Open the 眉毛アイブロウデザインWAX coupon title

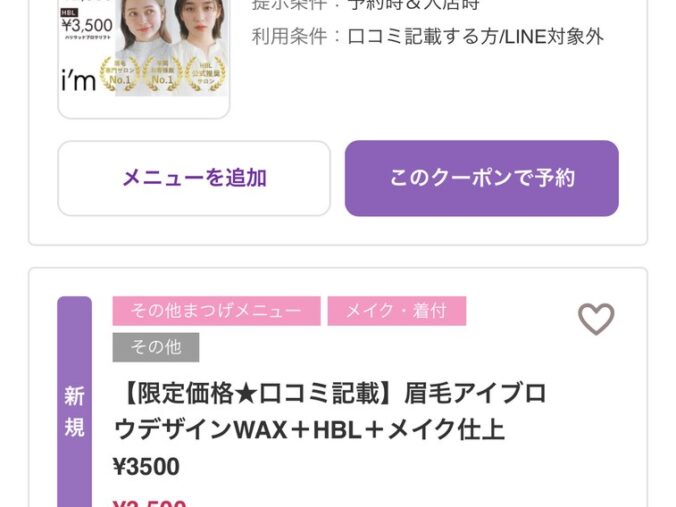tap(331, 412)
